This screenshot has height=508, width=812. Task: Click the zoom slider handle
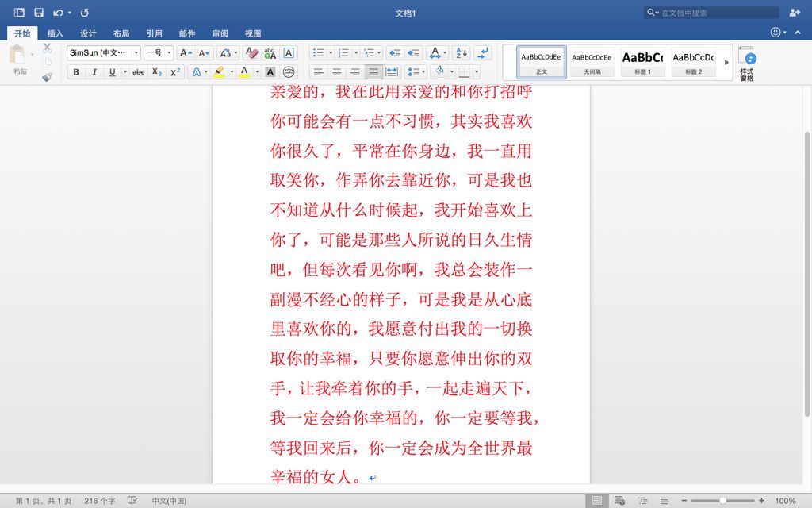point(722,501)
